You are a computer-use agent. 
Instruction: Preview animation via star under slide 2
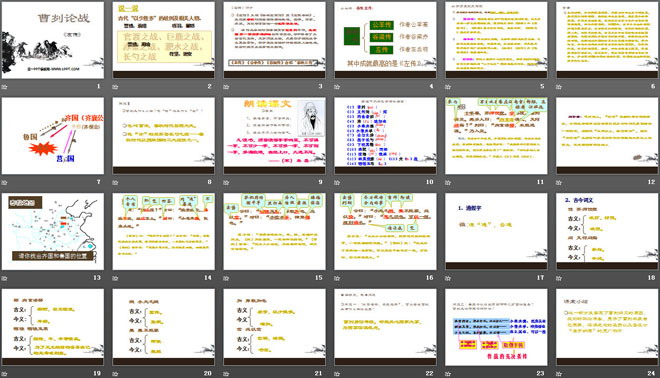(115, 87)
